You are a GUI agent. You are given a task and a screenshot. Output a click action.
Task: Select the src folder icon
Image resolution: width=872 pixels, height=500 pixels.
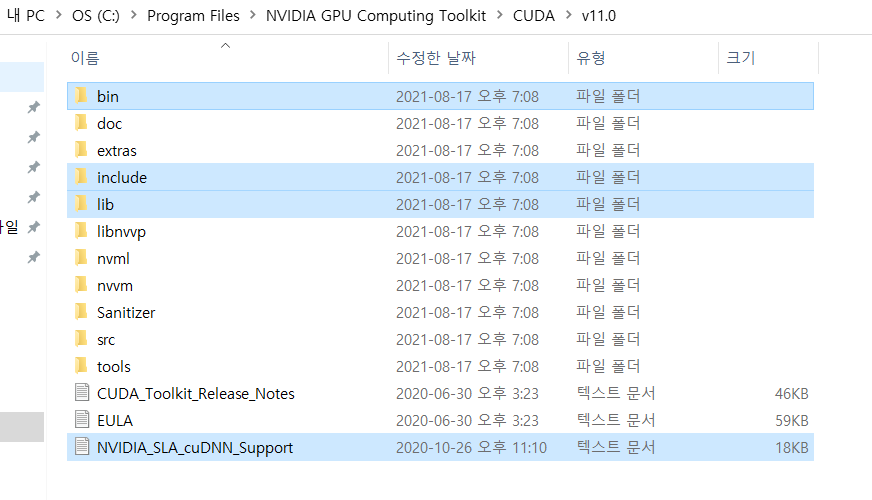click(x=81, y=339)
